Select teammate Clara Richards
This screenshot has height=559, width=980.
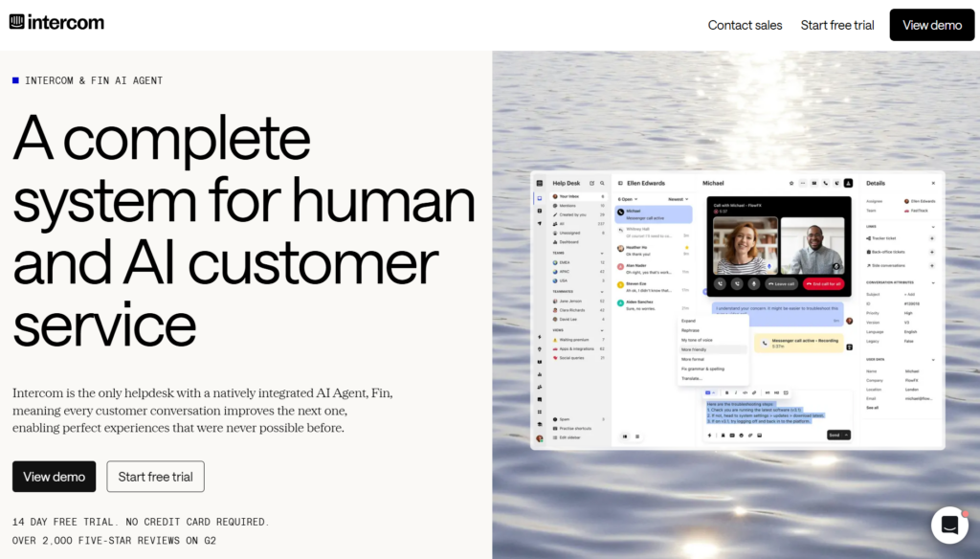click(579, 310)
